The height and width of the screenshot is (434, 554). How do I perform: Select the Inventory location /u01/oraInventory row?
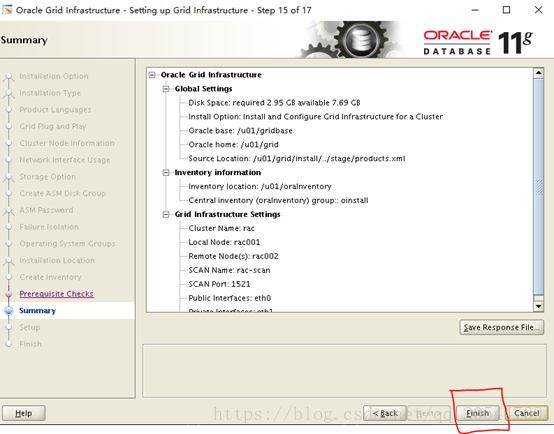pos(260,187)
